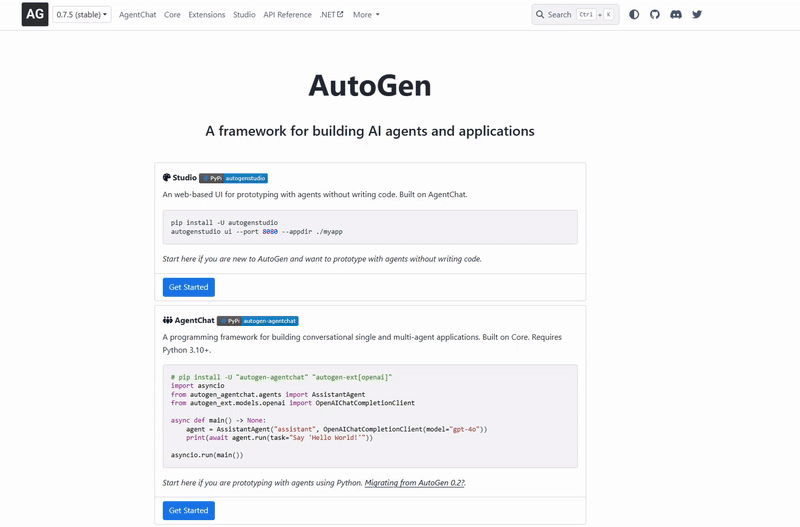
Task: Click the AgentChat PyPI autogen-agentchat badge
Action: click(x=258, y=321)
